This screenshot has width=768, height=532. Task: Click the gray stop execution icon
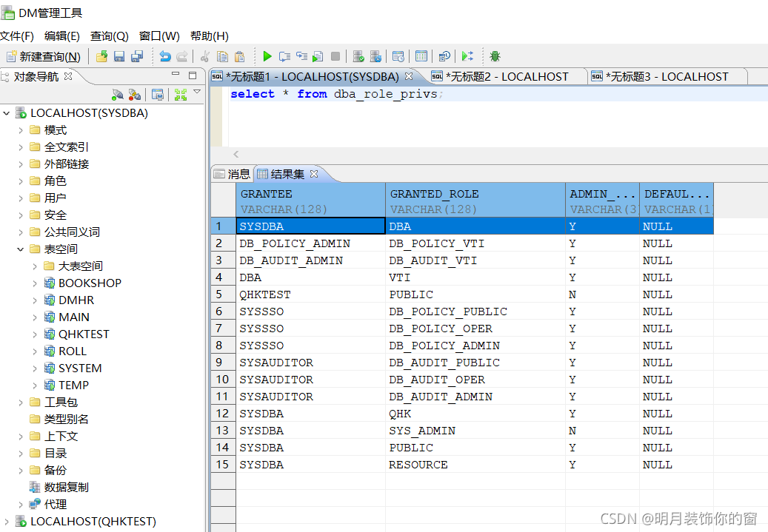335,56
